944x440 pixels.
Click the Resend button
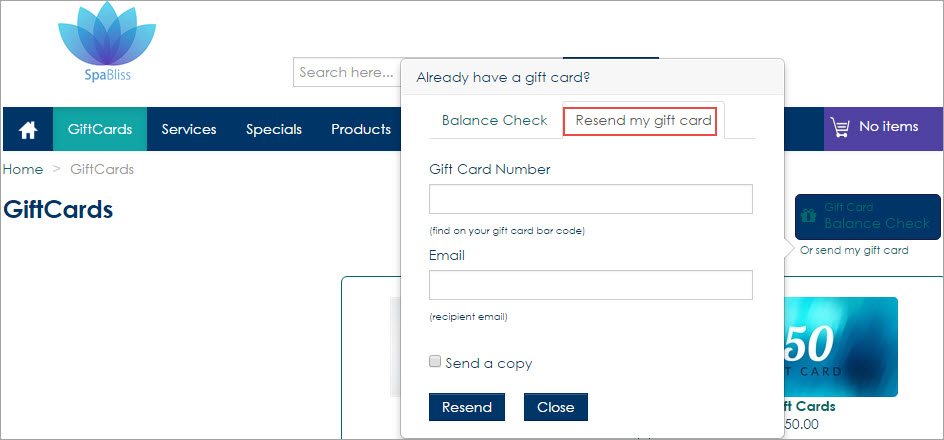click(467, 407)
